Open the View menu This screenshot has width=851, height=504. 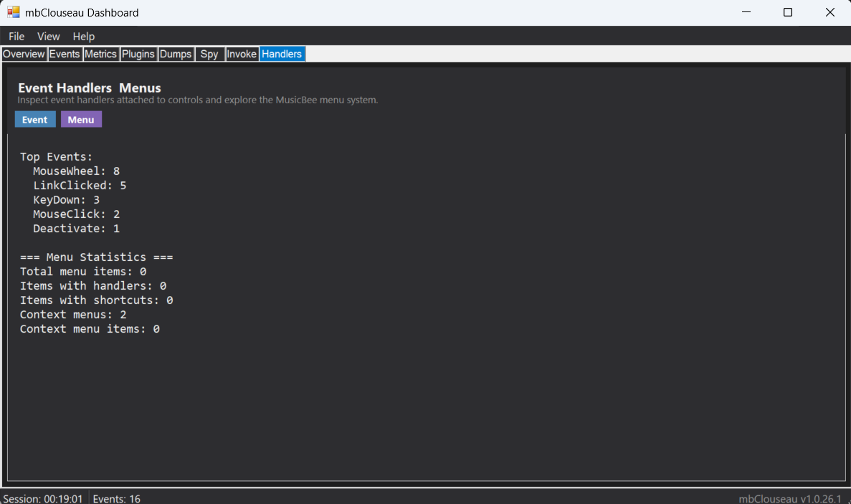[49, 37]
